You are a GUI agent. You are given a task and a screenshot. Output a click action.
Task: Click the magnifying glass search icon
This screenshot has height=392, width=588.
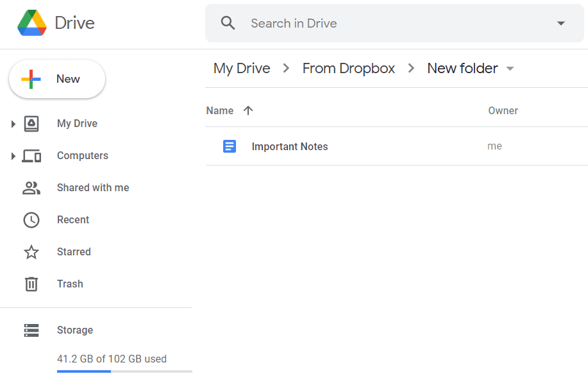click(228, 23)
